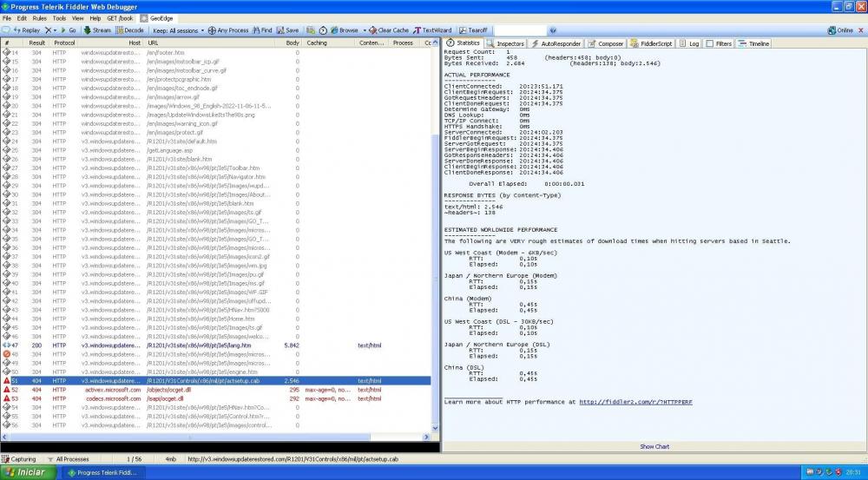Open the Rules menu
This screenshot has height=480, width=868.
pos(40,17)
